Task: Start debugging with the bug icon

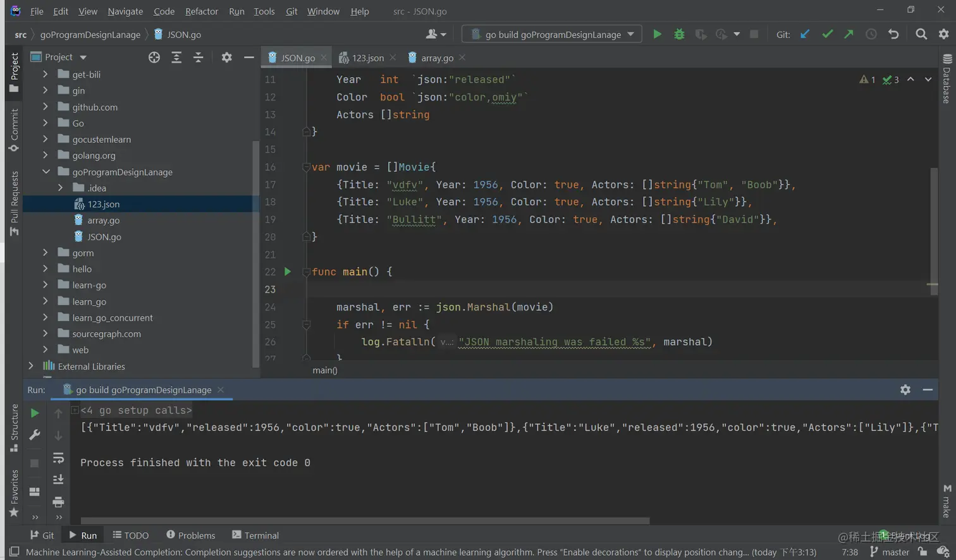Action: click(x=679, y=34)
